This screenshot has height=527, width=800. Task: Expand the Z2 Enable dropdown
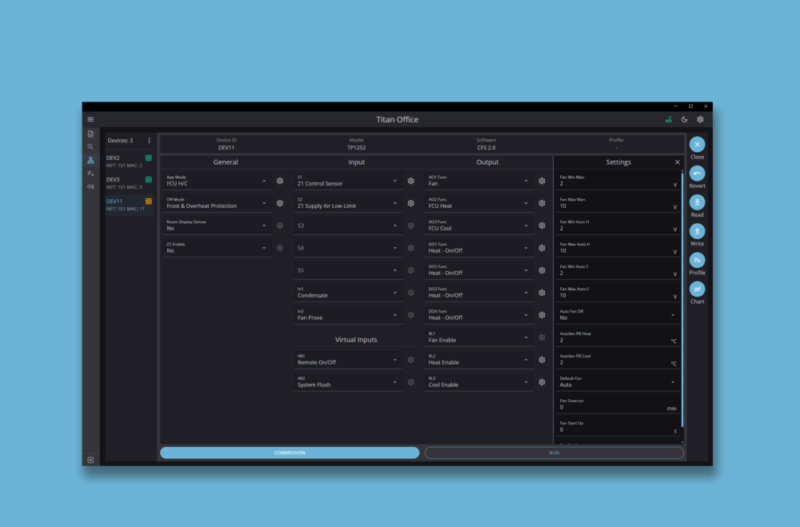click(217, 248)
